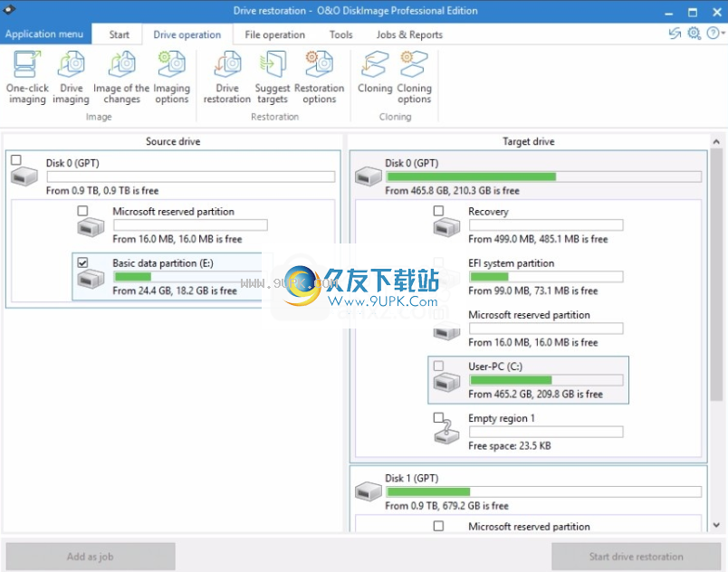
Task: Open Imaging options
Action: click(172, 78)
